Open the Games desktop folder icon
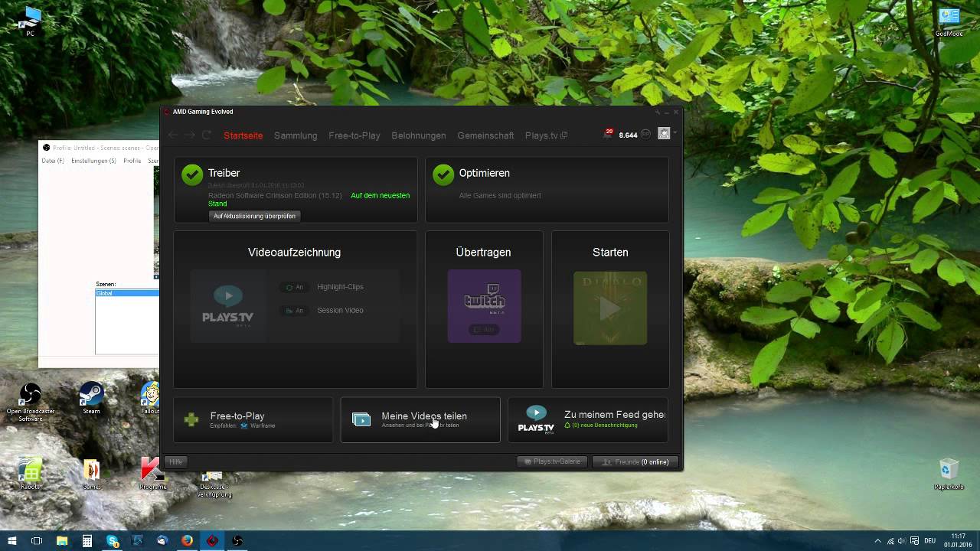This screenshot has width=980, height=551. click(x=91, y=474)
